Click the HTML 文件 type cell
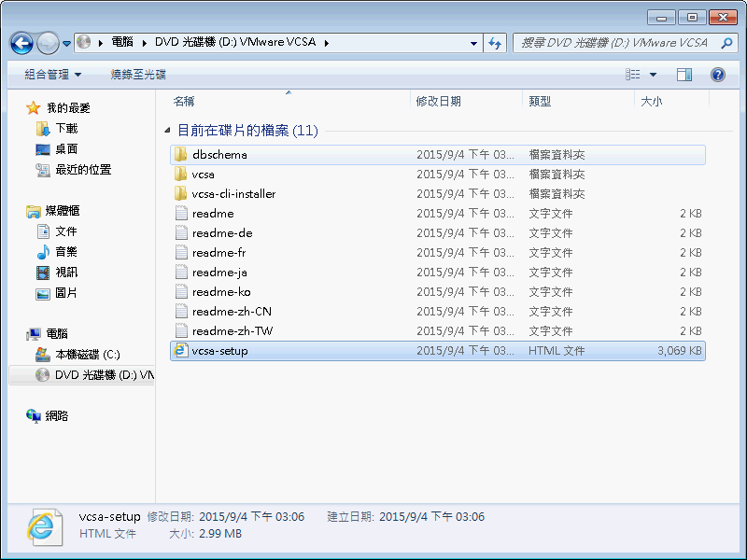Screen dimensions: 747x560 point(557,351)
